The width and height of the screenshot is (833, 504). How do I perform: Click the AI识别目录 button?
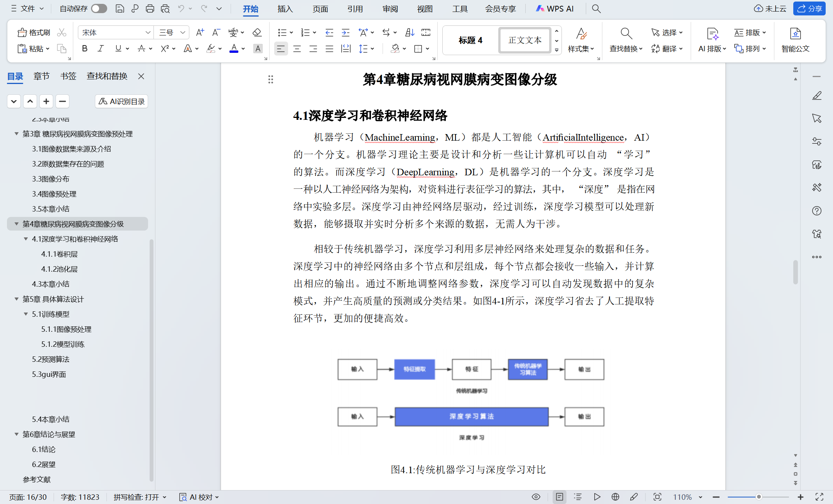point(121,101)
